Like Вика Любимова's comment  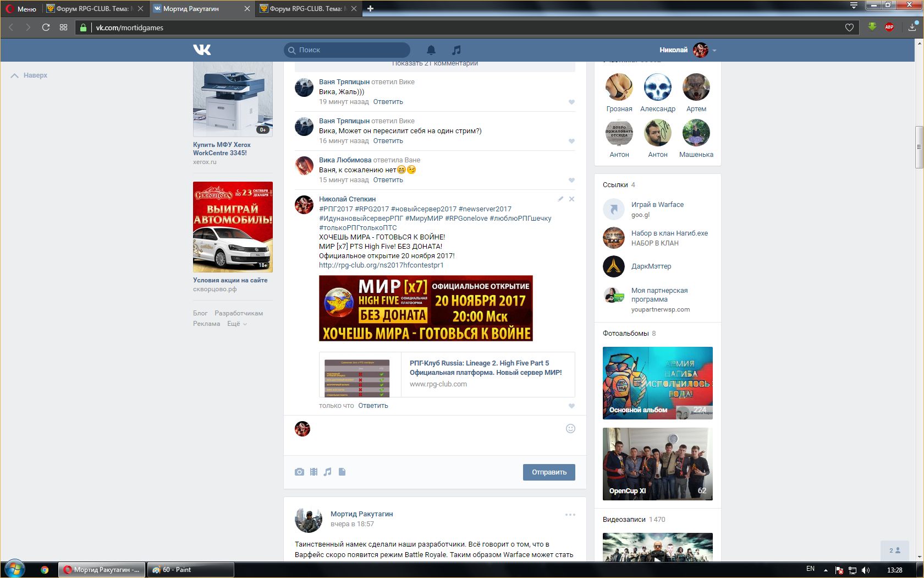571,180
